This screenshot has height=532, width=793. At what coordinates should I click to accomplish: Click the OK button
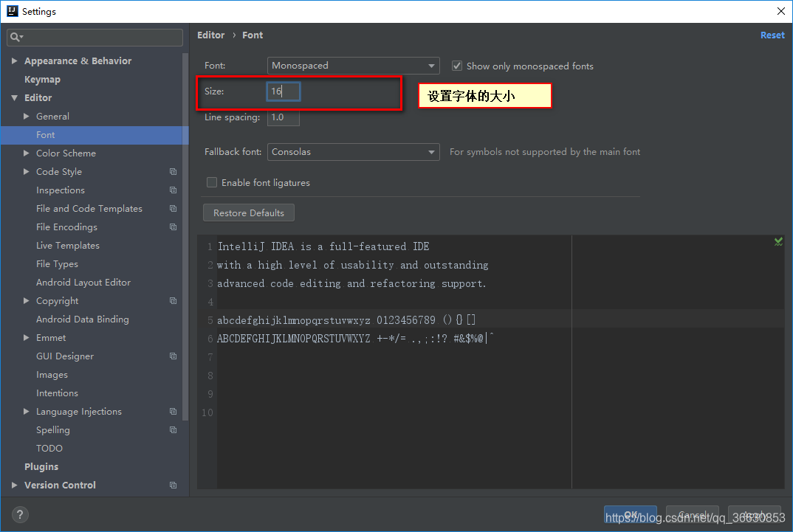630,515
